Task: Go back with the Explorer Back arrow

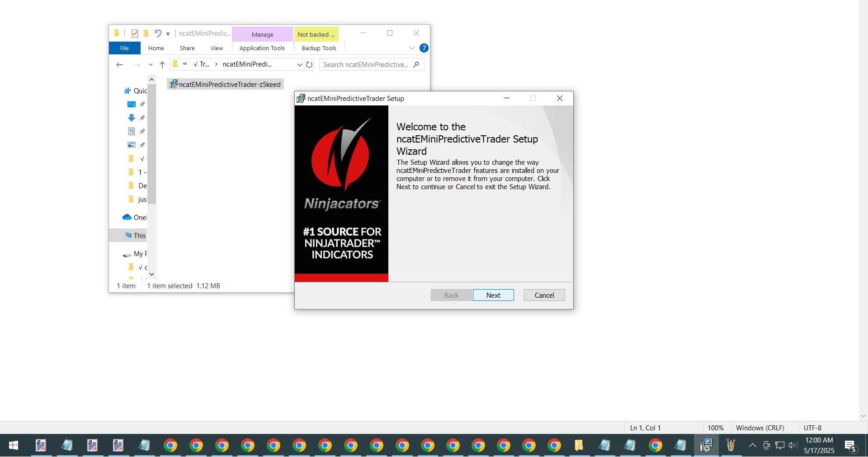Action: click(x=119, y=65)
